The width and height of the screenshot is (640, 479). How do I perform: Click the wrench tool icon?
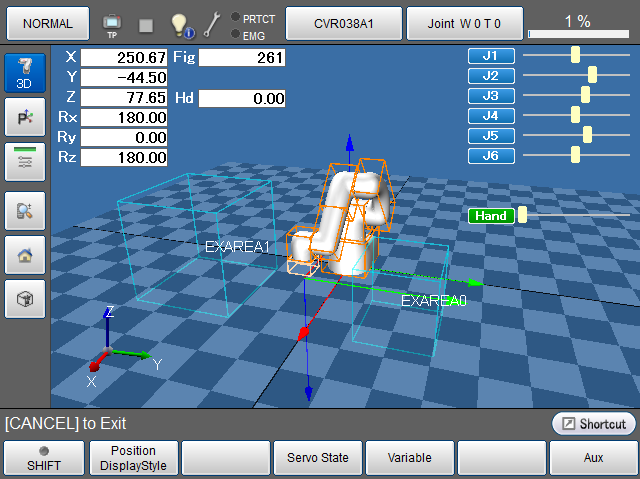click(212, 23)
